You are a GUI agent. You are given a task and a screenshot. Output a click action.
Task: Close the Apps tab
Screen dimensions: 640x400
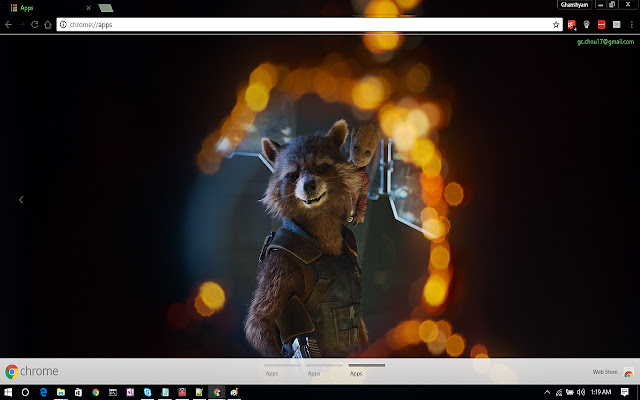(88, 8)
